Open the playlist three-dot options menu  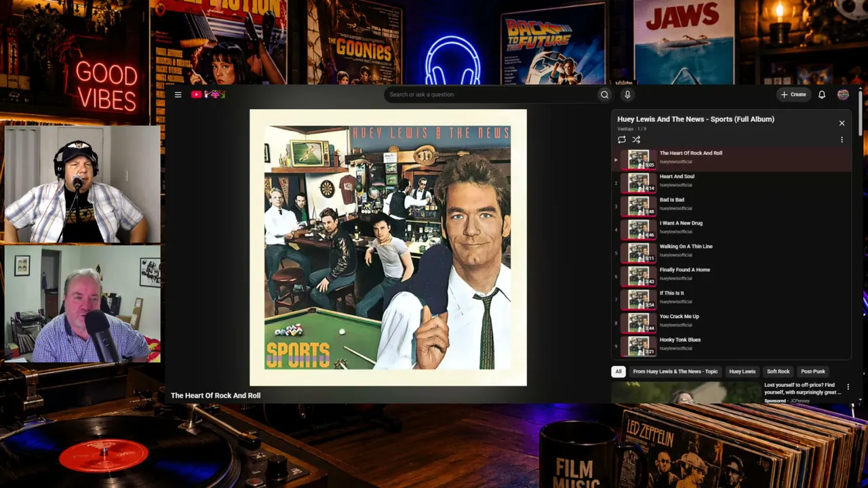pyautogui.click(x=842, y=140)
